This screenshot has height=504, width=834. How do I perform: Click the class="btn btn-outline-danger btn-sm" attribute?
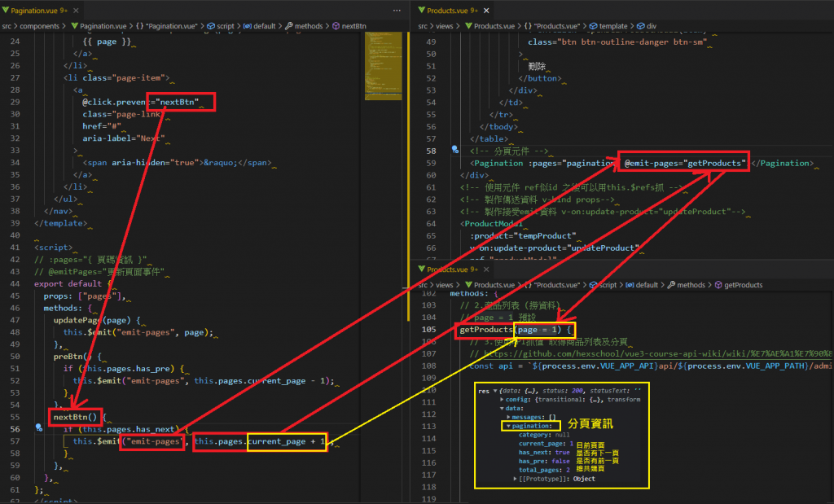click(x=617, y=42)
